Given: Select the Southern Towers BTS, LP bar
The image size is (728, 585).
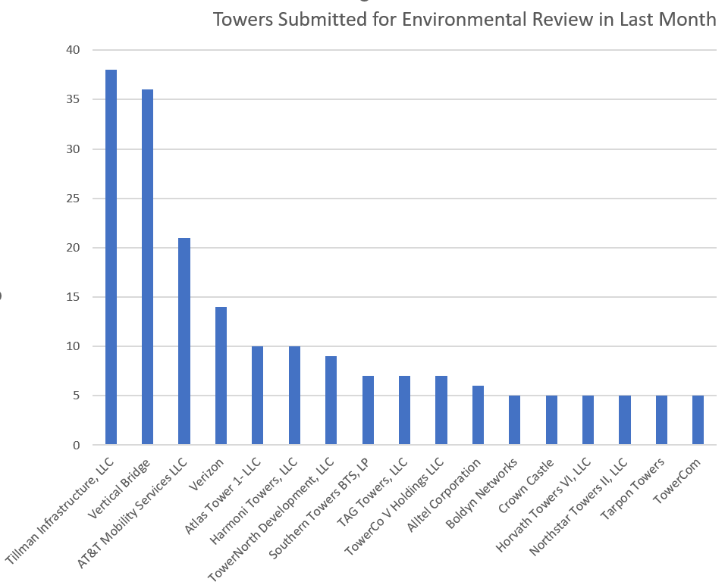Looking at the screenshot, I should tap(368, 410).
